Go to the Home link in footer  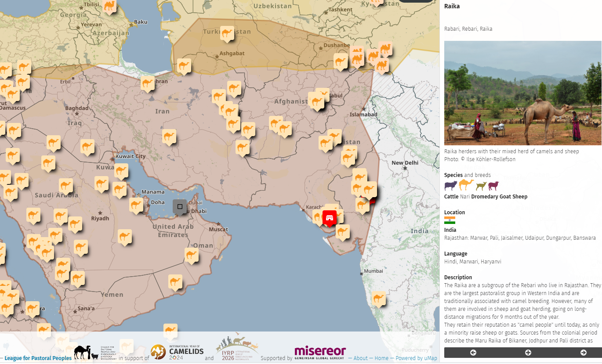coord(381,358)
